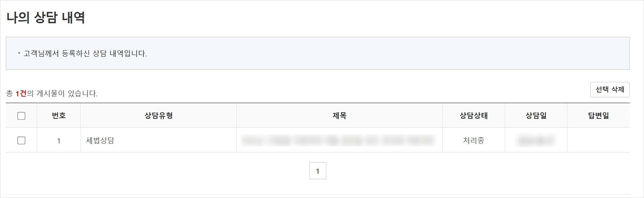Image resolution: width=644 pixels, height=198 pixels.
Task: Click the 상담일 column header
Action: (x=536, y=116)
